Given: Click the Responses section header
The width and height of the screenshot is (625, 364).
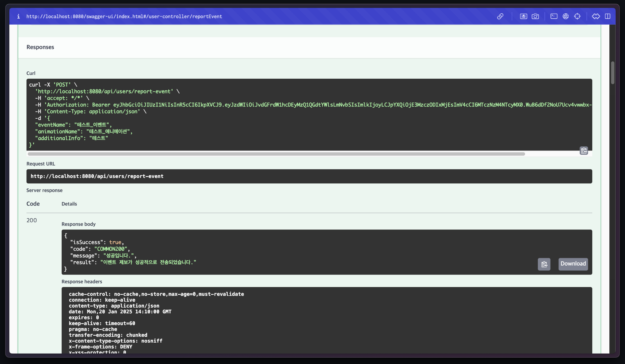Looking at the screenshot, I should click(40, 47).
